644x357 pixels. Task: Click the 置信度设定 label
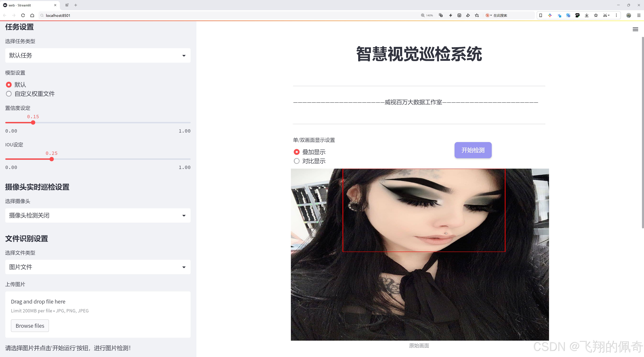(x=18, y=108)
